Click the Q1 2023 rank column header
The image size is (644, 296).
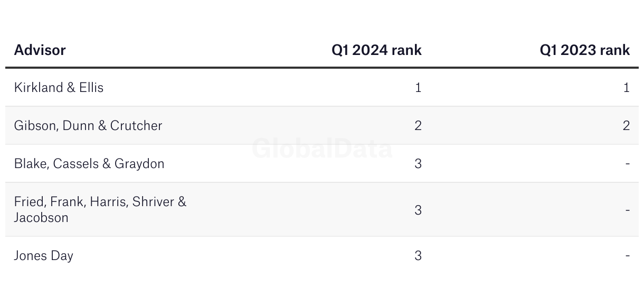585,50
